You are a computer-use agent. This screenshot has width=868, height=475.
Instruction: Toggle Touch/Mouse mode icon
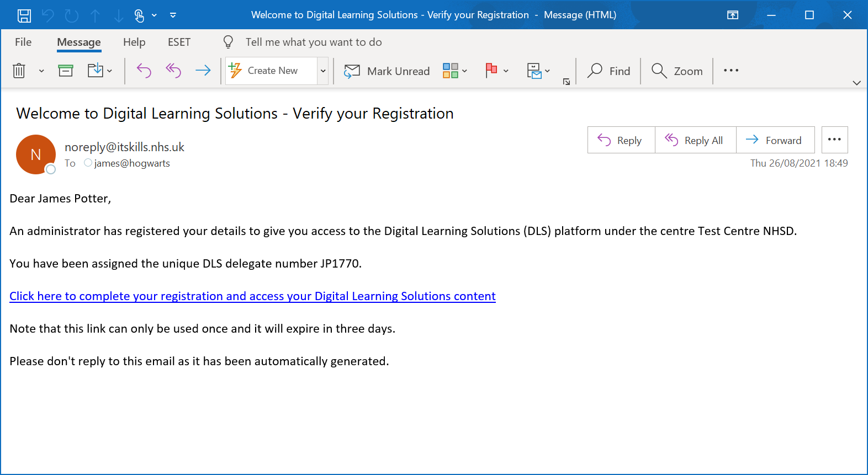coord(139,15)
